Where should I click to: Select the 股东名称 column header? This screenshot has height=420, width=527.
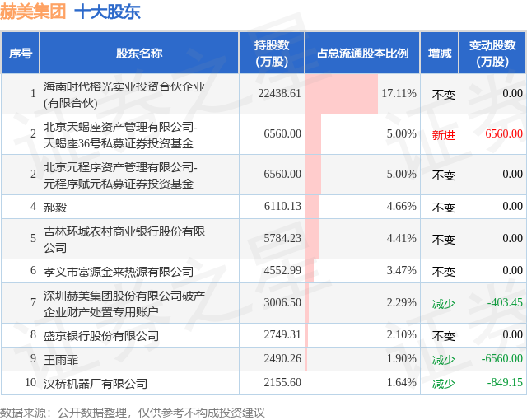[x=139, y=53]
